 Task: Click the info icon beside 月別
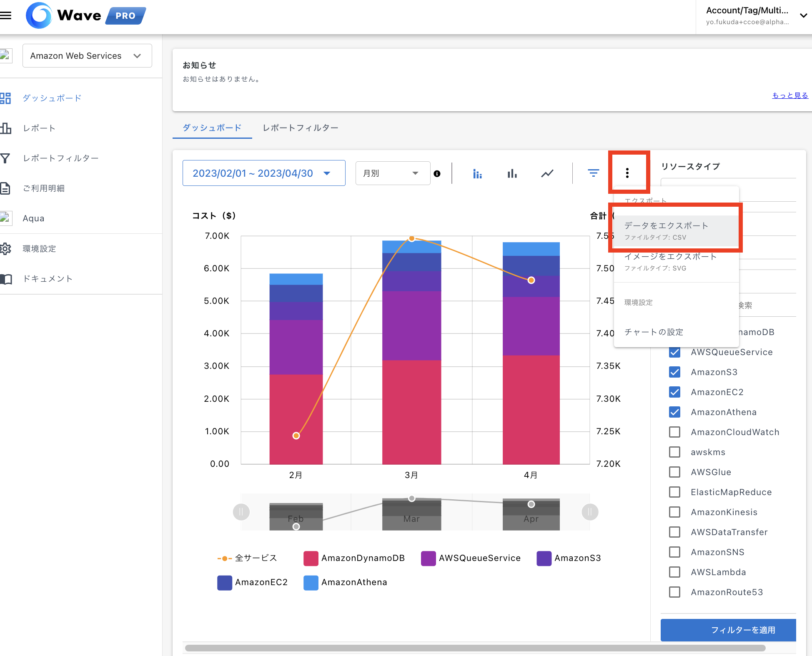pyautogui.click(x=437, y=174)
